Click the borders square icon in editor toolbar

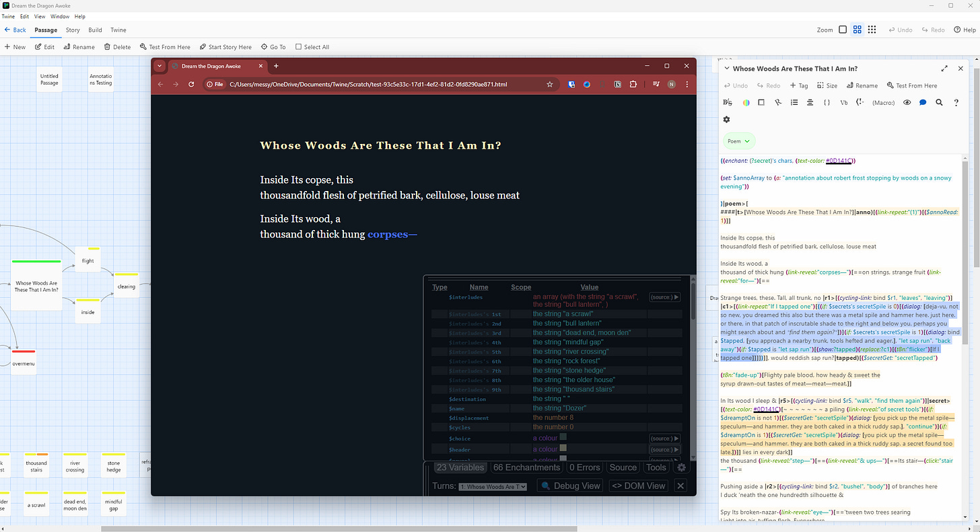click(761, 103)
